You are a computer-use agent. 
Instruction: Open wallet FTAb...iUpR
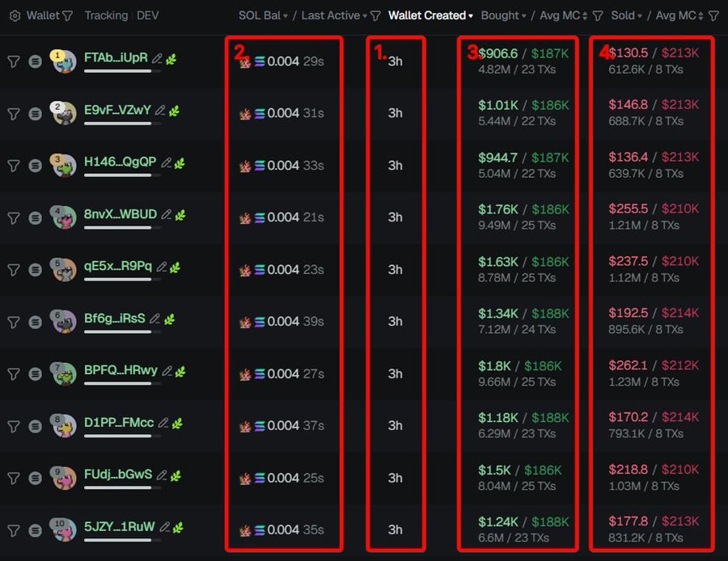(x=116, y=57)
